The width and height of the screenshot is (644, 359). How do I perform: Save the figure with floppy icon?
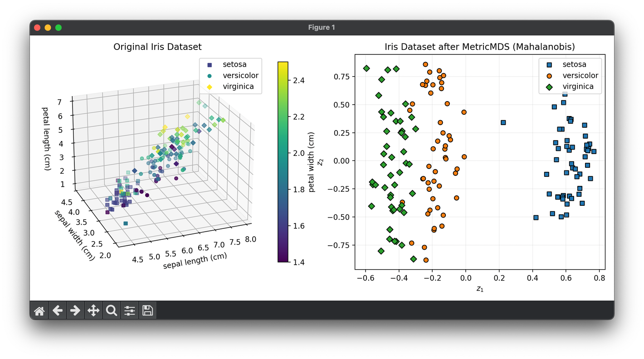coord(148,310)
